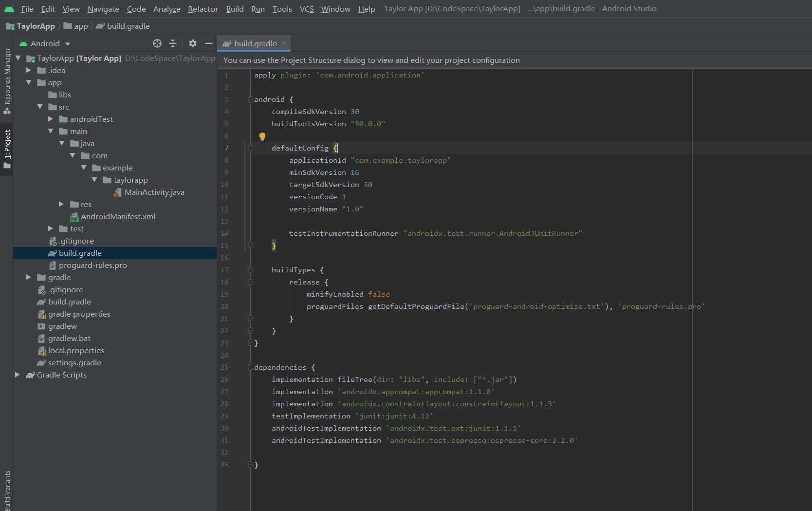Click the applicationId "com.example.taylorapp" string
The width and height of the screenshot is (812, 511).
pos(401,160)
